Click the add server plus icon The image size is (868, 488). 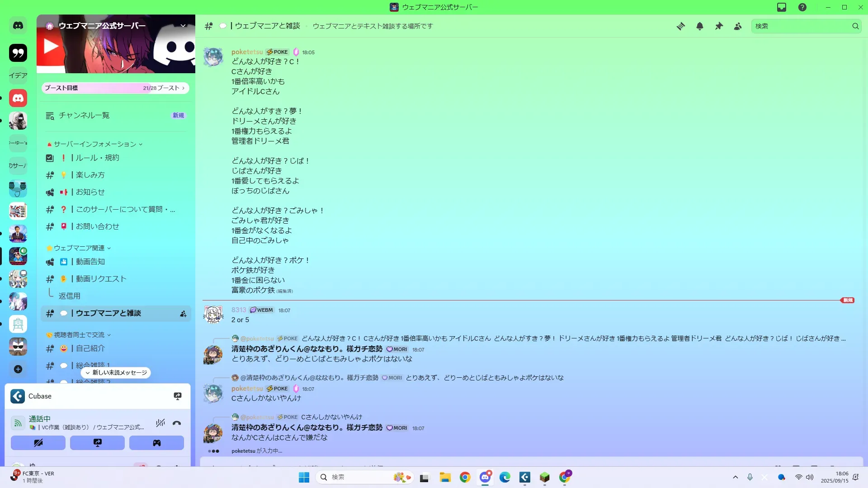tap(18, 369)
